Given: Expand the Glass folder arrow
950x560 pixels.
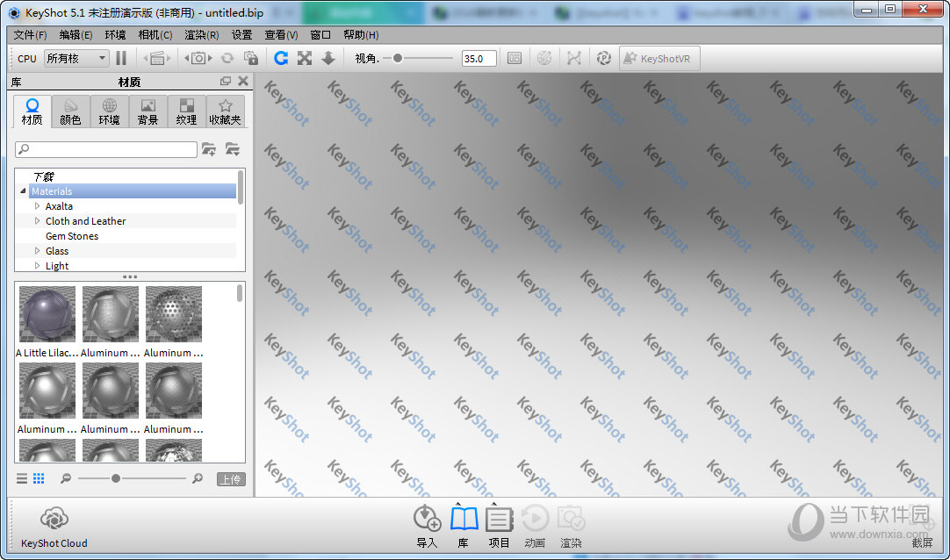Looking at the screenshot, I should (x=38, y=251).
